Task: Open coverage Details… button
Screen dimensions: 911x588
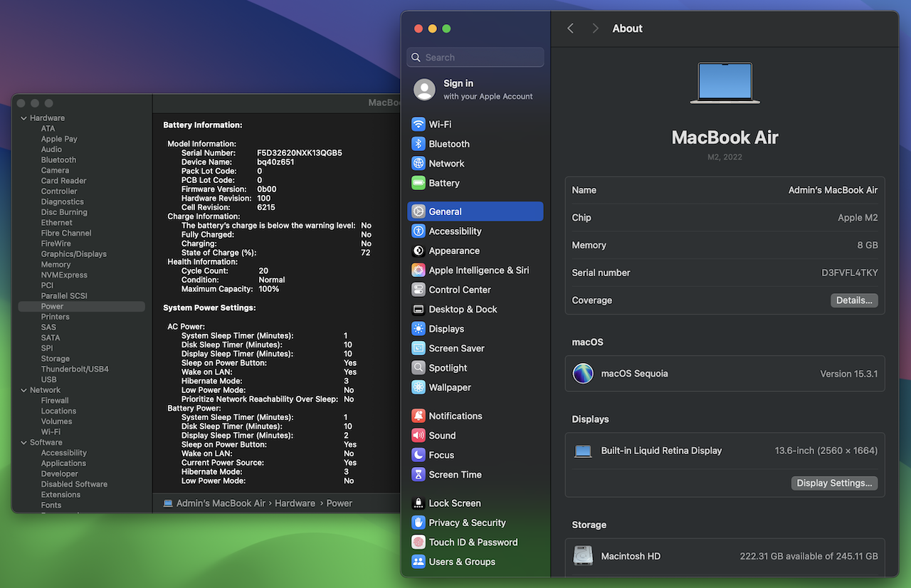Action: click(x=854, y=300)
